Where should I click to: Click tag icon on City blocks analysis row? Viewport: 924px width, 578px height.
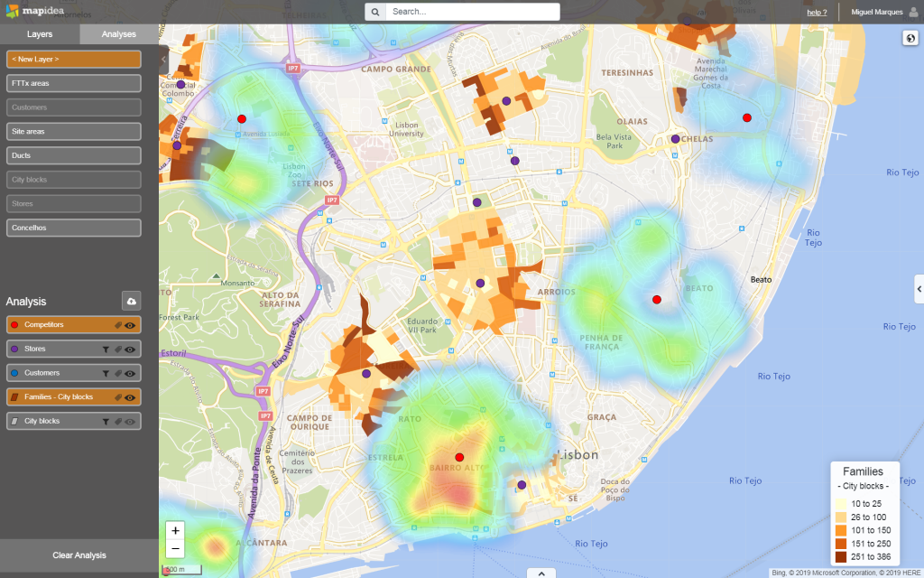tap(118, 422)
